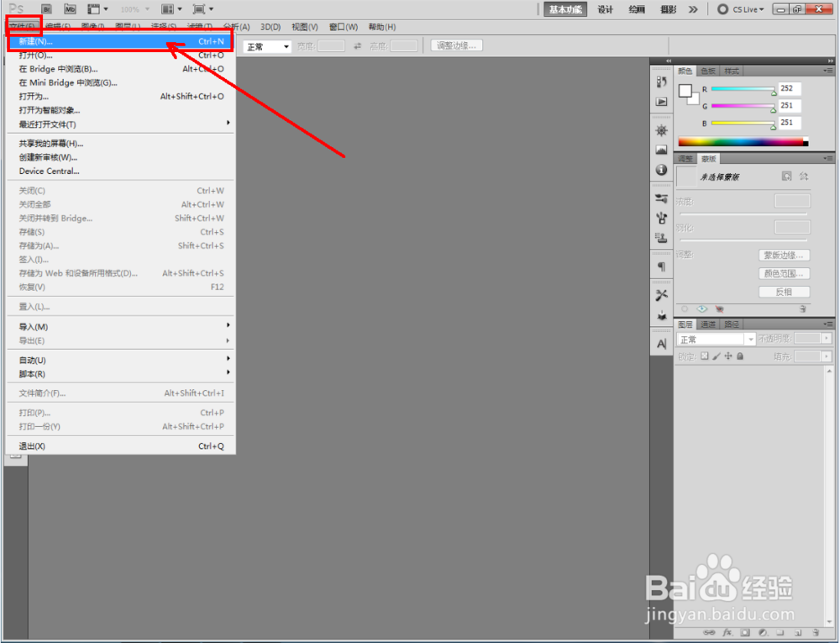Expand the 最近打开文件(T) submenu
This screenshot has width=840, height=643.
click(x=121, y=124)
